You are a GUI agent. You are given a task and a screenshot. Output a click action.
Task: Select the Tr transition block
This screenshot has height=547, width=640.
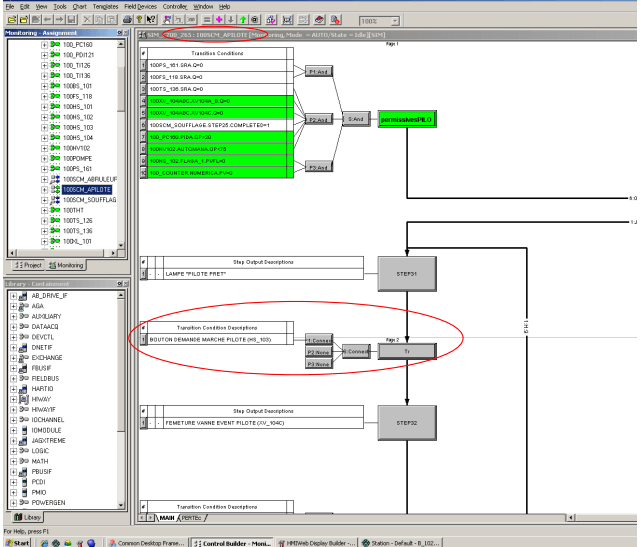(407, 351)
